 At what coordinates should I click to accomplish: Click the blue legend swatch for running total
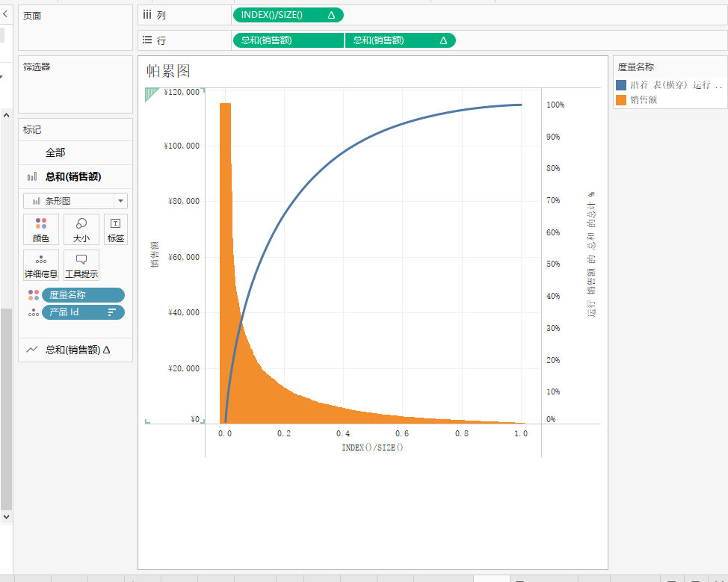(x=621, y=85)
